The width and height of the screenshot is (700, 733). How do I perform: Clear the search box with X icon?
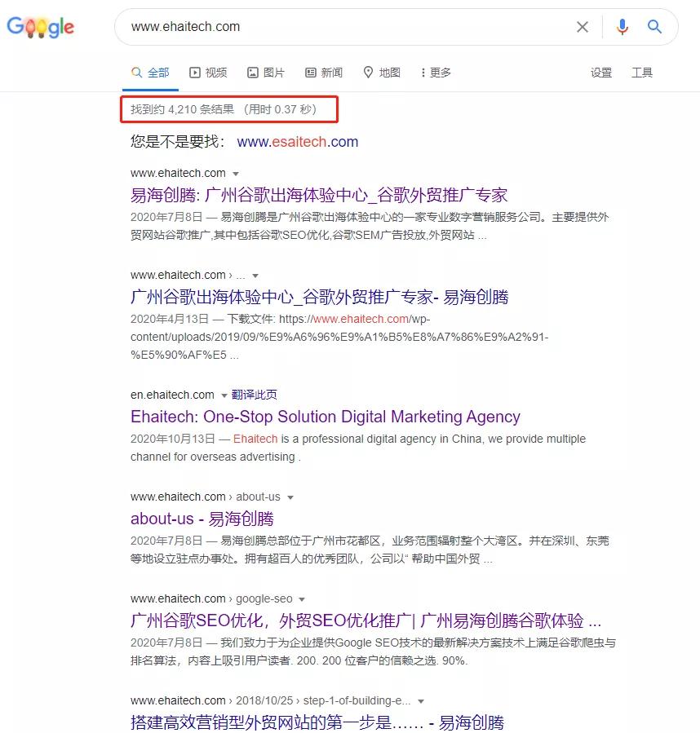coord(582,27)
